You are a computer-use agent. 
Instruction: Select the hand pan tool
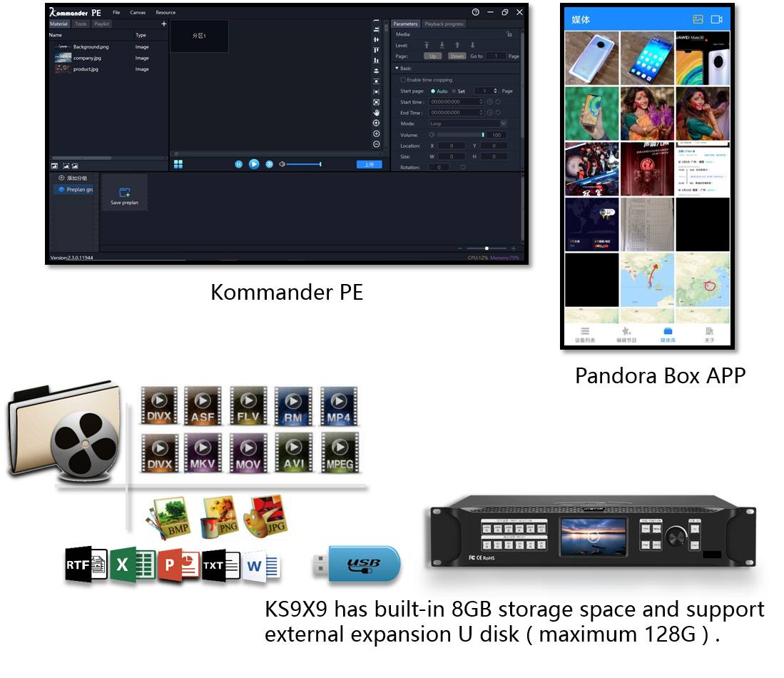pos(377,113)
